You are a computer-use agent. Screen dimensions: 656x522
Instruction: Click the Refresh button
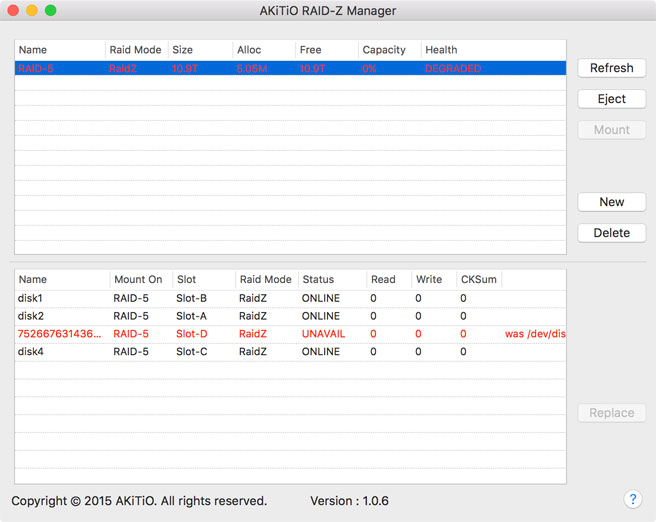coord(611,68)
